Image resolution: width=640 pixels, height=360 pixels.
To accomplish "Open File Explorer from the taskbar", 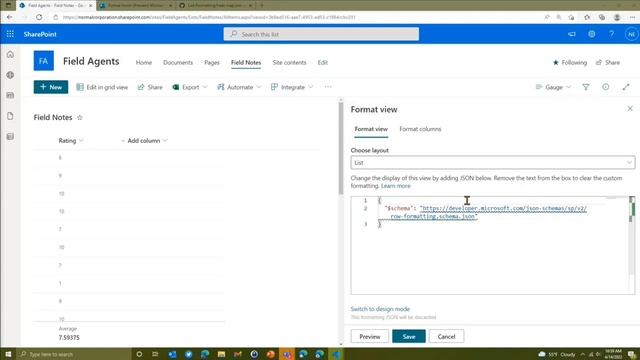I will pyautogui.click(x=221, y=354).
